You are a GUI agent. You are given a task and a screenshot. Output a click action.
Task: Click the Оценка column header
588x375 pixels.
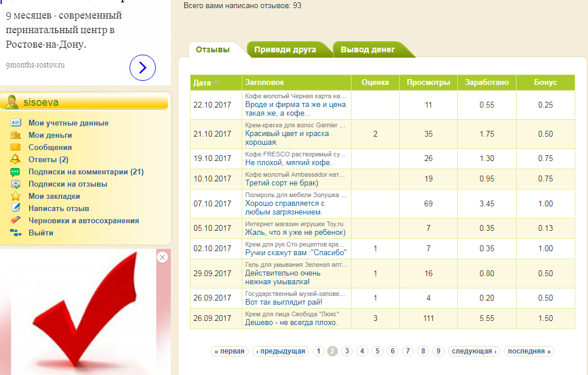[x=375, y=83]
